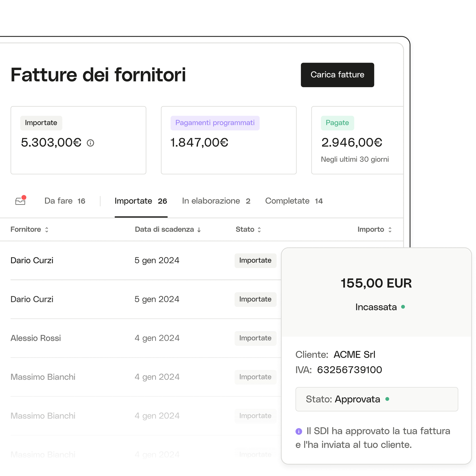476x476 pixels.
Task: Sort by Importo column arrows
Action: 390,230
